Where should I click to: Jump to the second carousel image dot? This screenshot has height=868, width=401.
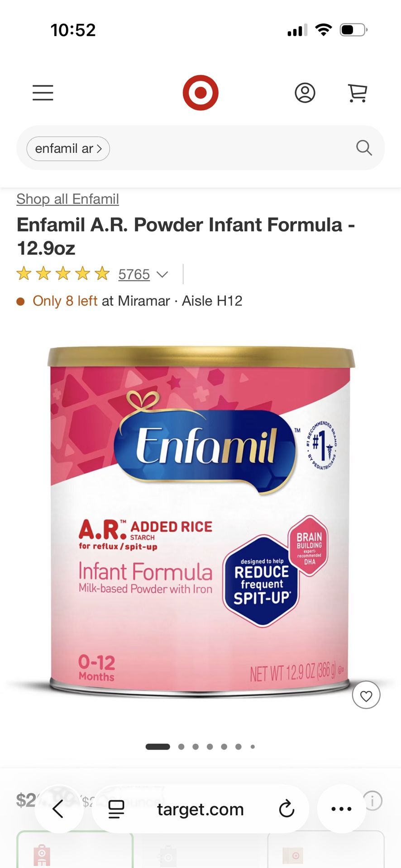point(181,747)
